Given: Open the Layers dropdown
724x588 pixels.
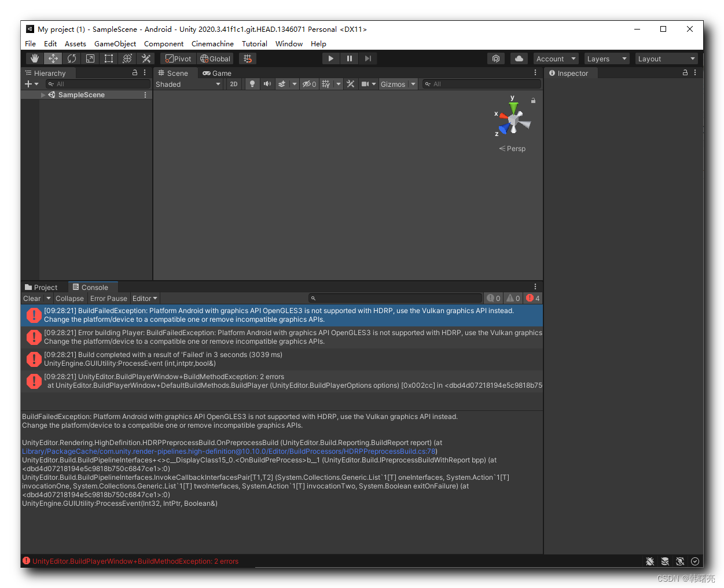Looking at the screenshot, I should 606,58.
